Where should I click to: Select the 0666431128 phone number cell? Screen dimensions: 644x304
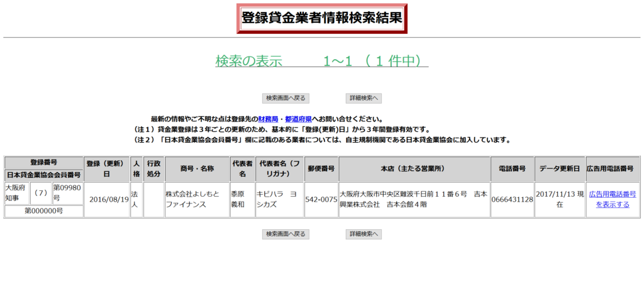click(x=512, y=200)
